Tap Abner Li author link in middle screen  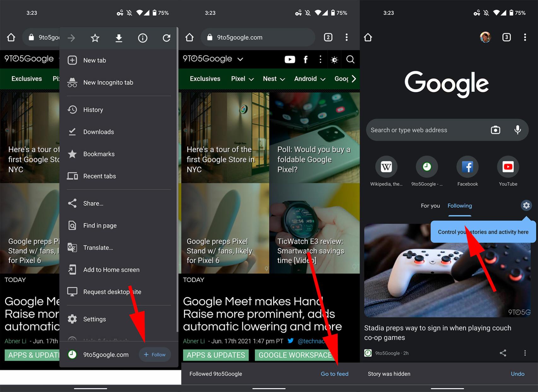194,341
